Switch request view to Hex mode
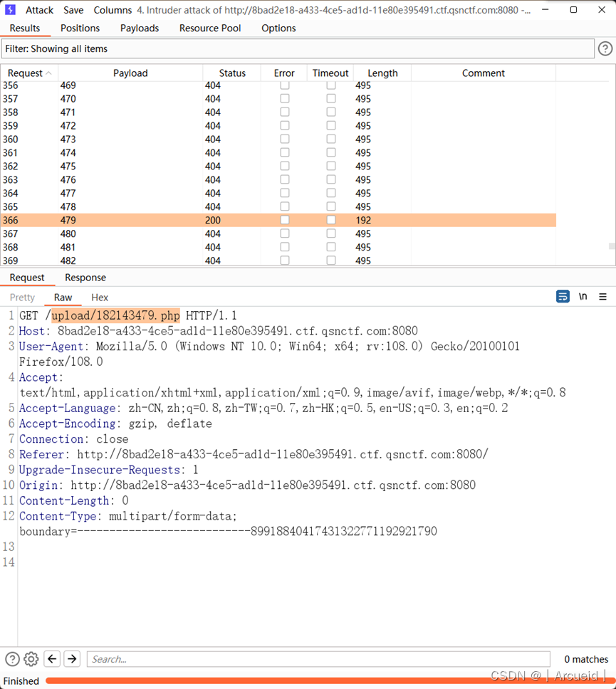 [x=99, y=297]
